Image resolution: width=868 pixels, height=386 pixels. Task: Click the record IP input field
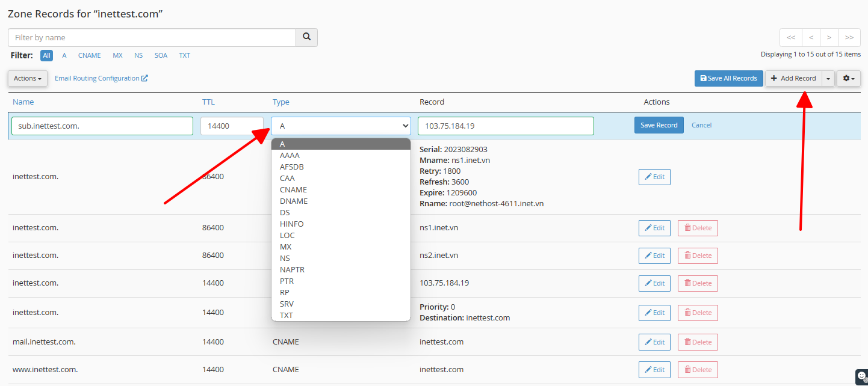[x=506, y=126]
